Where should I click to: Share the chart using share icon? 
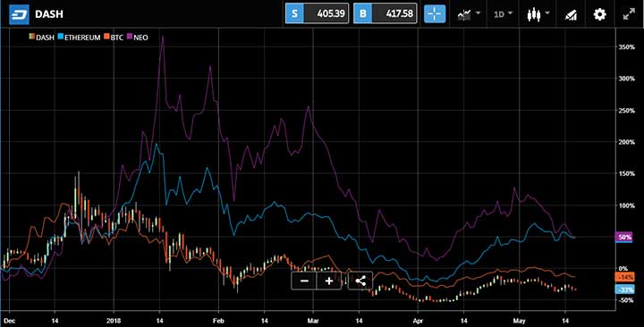click(360, 281)
